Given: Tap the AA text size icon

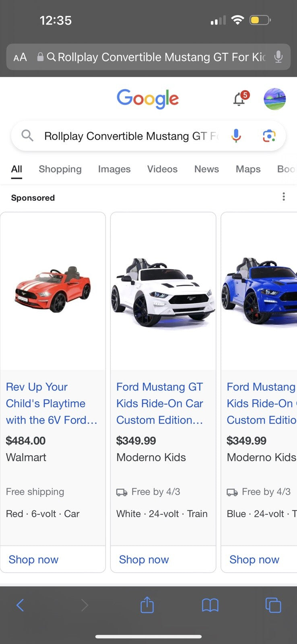Looking at the screenshot, I should click(19, 57).
